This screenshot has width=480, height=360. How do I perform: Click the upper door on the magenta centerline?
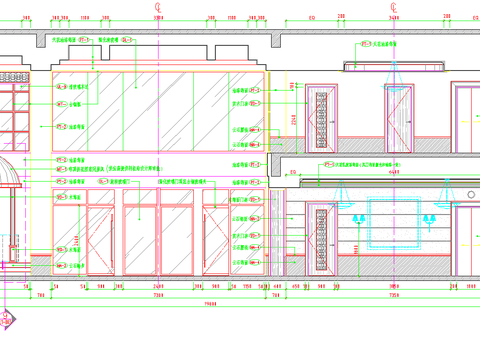(399, 119)
